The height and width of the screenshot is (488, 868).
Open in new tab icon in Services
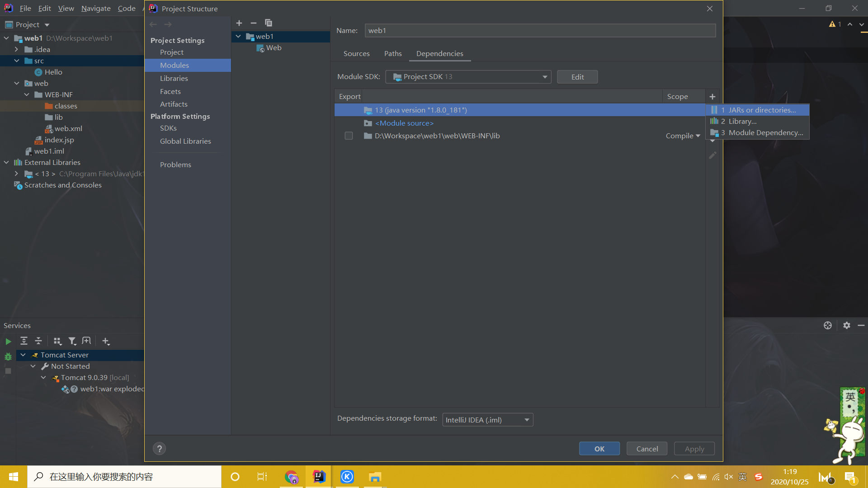click(x=86, y=341)
